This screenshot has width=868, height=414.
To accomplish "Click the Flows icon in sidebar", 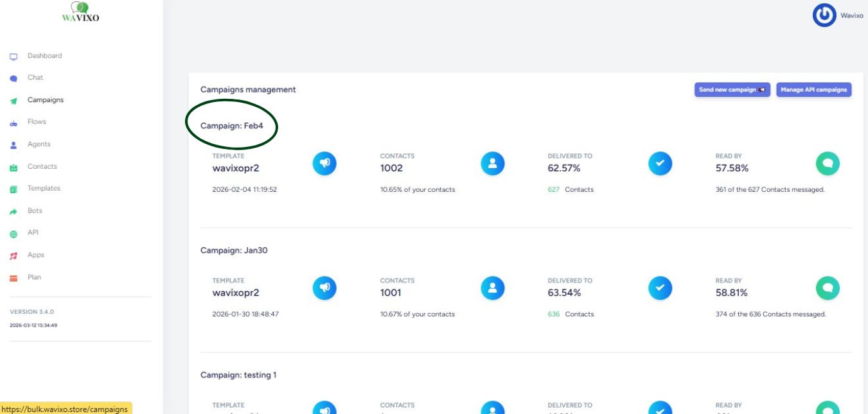I will [13, 123].
